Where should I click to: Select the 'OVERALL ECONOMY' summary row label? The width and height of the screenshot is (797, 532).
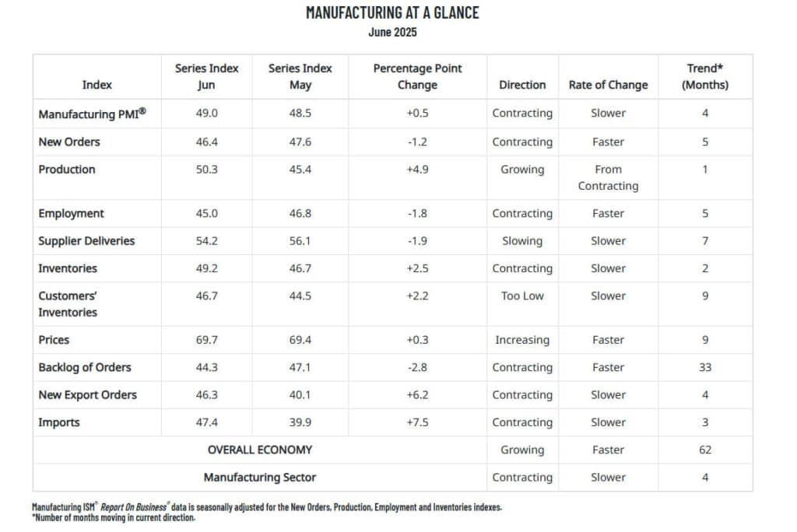(x=260, y=450)
